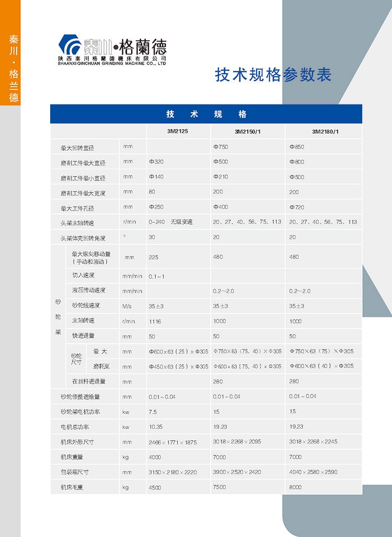
Task: Click the row label 机床重量
Action: (x=72, y=457)
